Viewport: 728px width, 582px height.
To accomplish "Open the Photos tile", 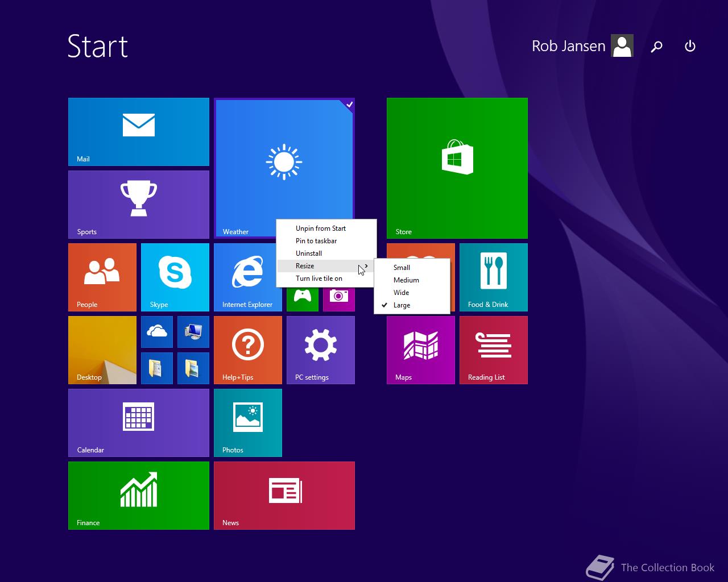I will (248, 423).
